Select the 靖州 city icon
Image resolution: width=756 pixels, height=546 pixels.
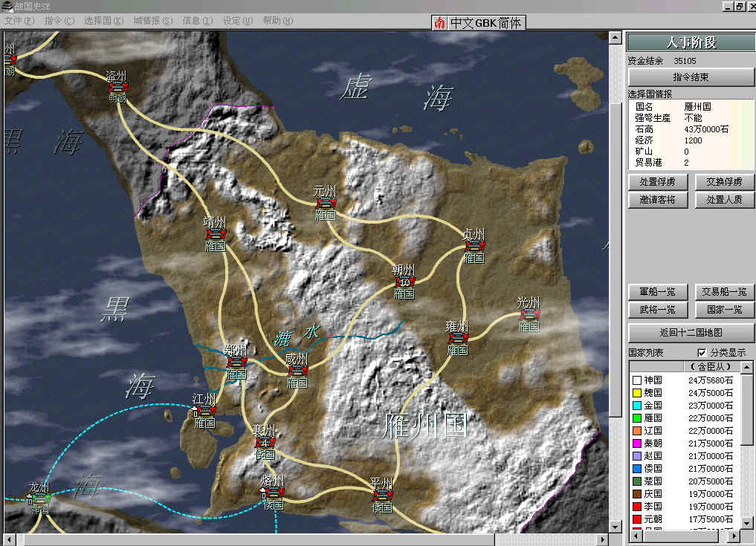pyautogui.click(x=216, y=234)
